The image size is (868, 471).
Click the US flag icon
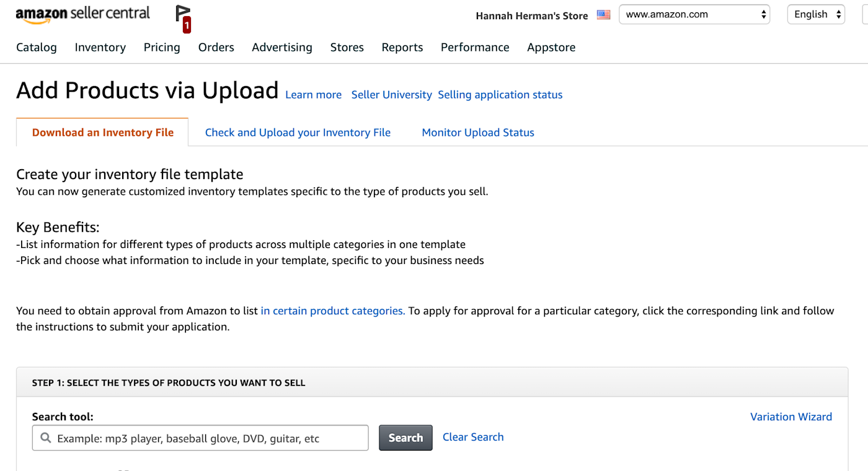point(603,15)
